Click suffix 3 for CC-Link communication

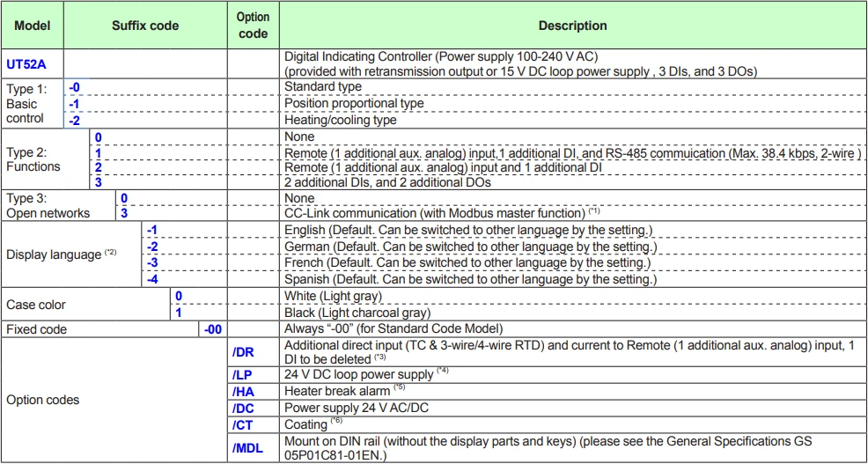point(124,212)
